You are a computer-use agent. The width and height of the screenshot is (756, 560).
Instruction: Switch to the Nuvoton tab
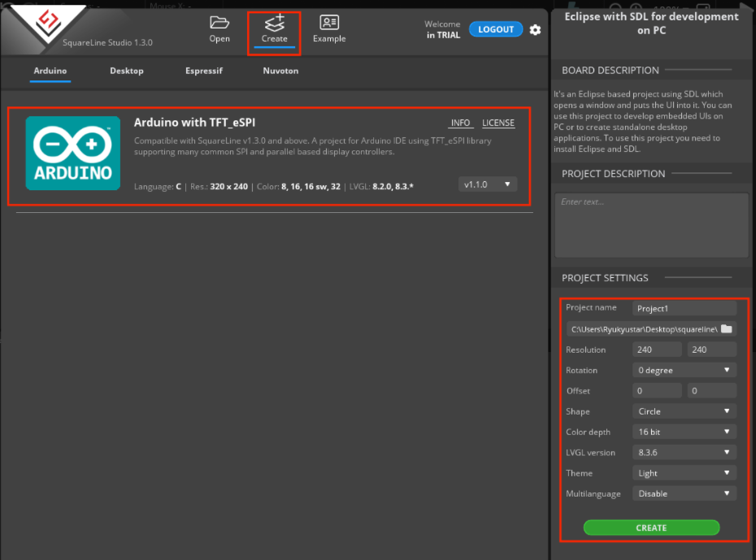[x=280, y=71]
